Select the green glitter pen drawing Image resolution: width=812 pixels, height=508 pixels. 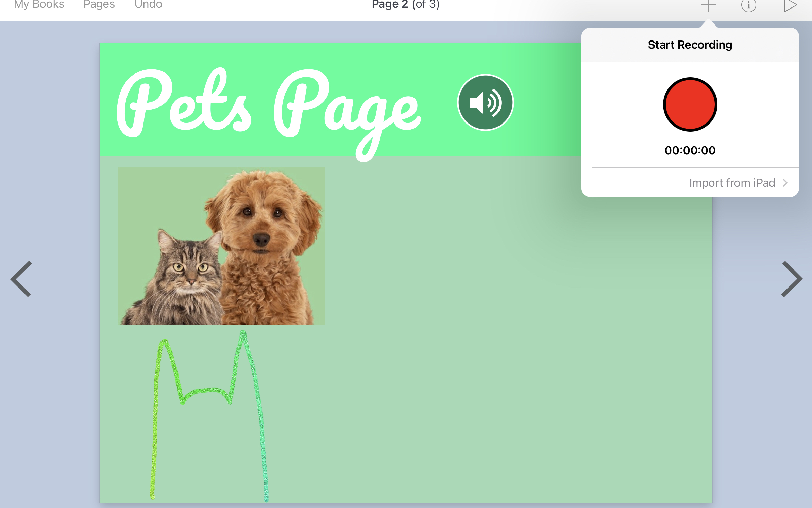point(209,416)
